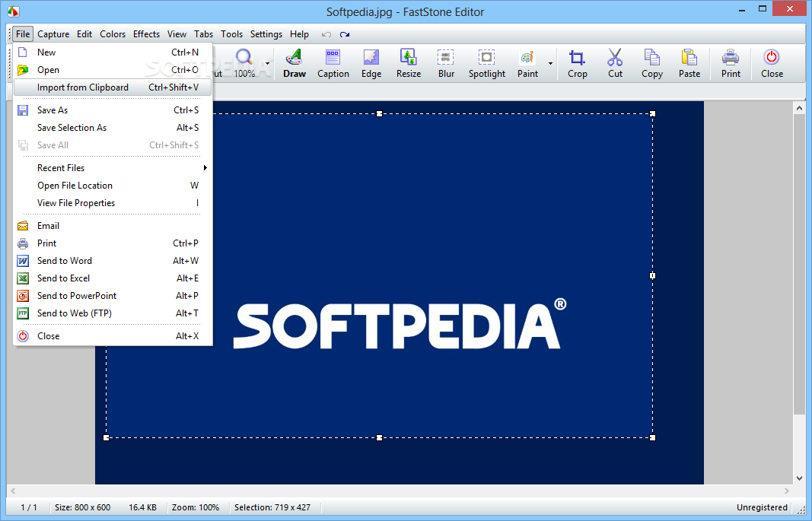
Task: Select Import from Clipboard
Action: point(112,87)
